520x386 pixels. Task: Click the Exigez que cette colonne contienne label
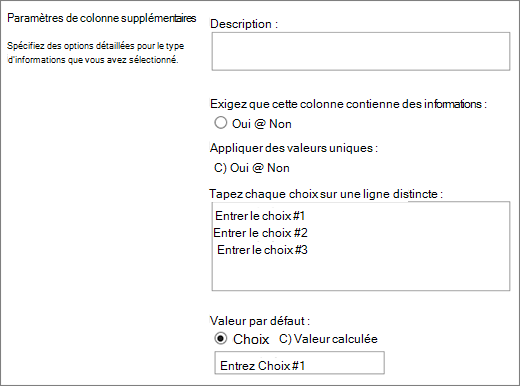(348, 104)
